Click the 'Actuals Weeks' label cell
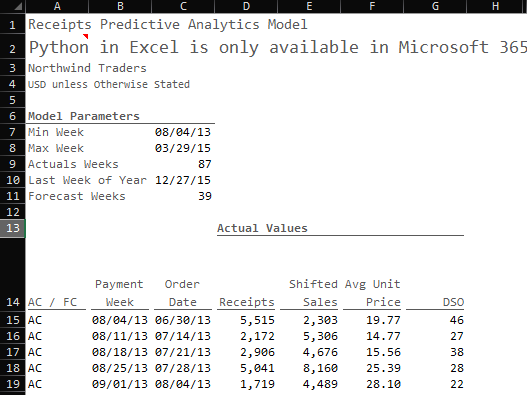 point(73,164)
